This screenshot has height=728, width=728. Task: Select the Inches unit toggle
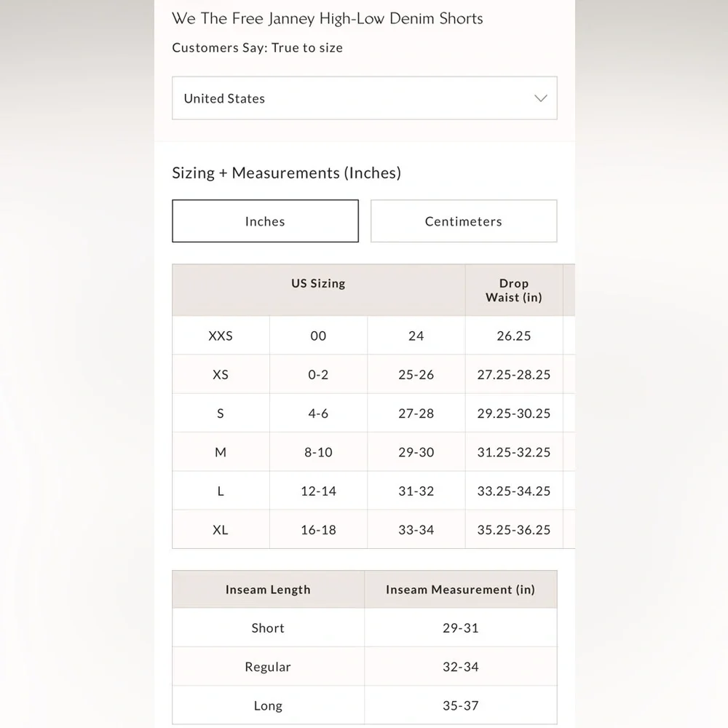pos(265,221)
